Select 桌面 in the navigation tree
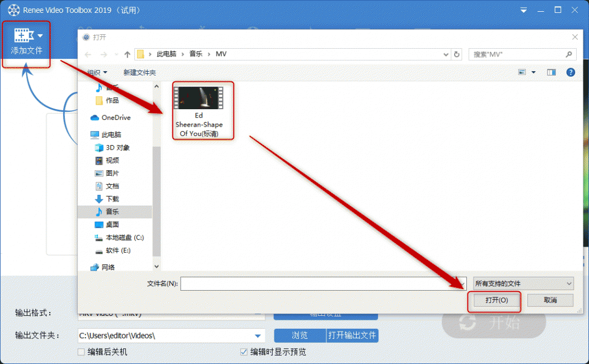 click(x=107, y=225)
